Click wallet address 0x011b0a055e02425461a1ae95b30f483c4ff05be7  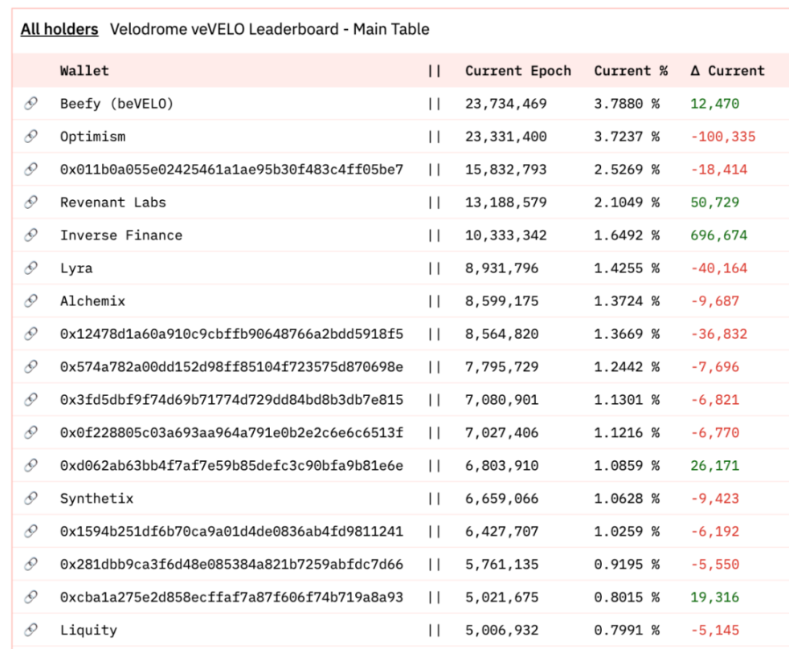pos(231,169)
